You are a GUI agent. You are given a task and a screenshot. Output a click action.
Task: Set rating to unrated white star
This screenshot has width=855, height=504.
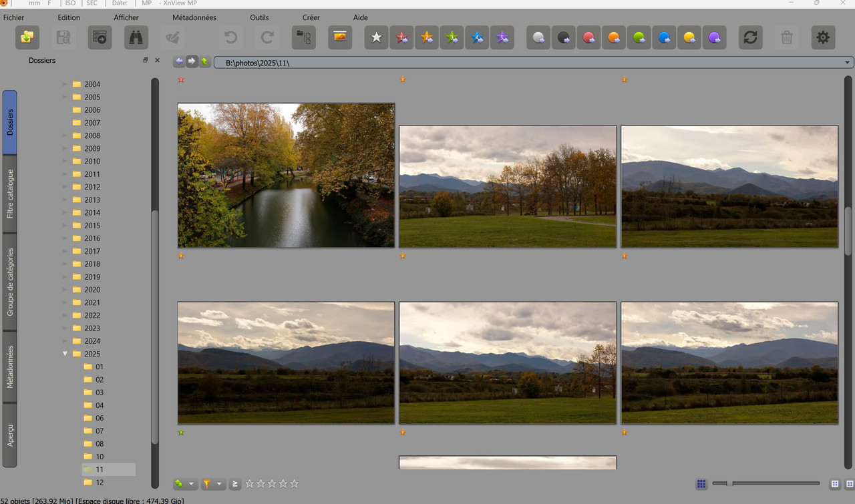[377, 37]
